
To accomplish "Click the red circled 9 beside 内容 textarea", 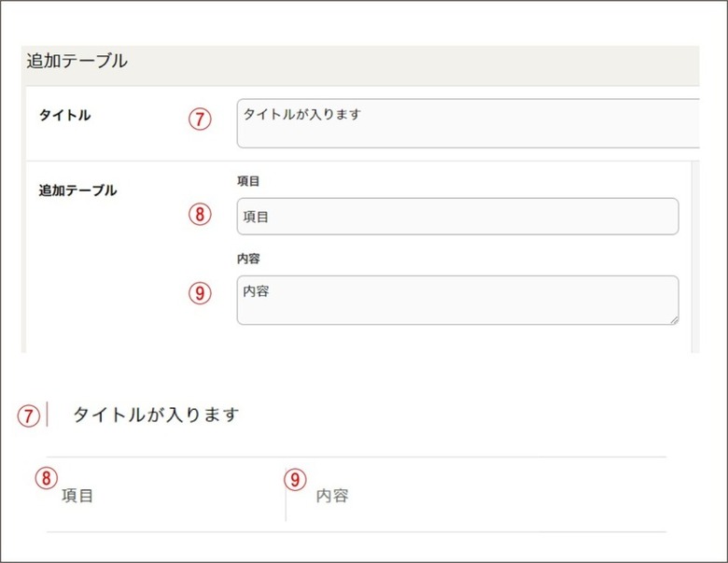I will 200,293.
